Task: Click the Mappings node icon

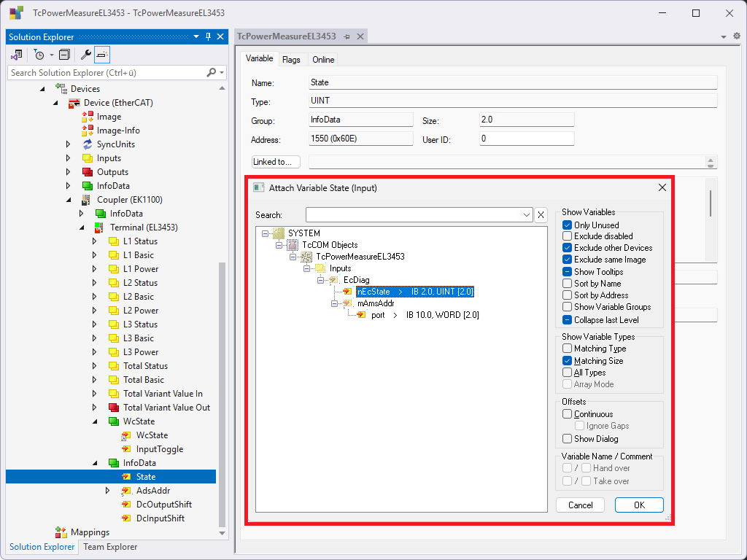Action: 61,532
